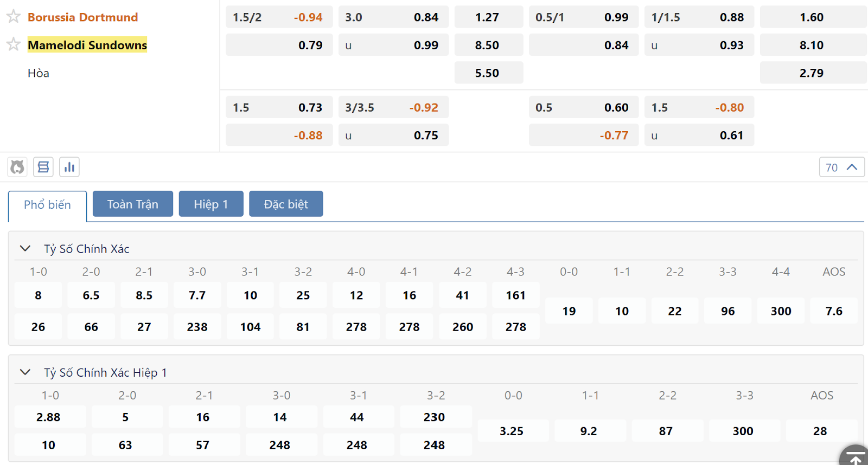Pick draw odds 5.50
Viewport: 868px width, 465px height.
[x=488, y=73]
